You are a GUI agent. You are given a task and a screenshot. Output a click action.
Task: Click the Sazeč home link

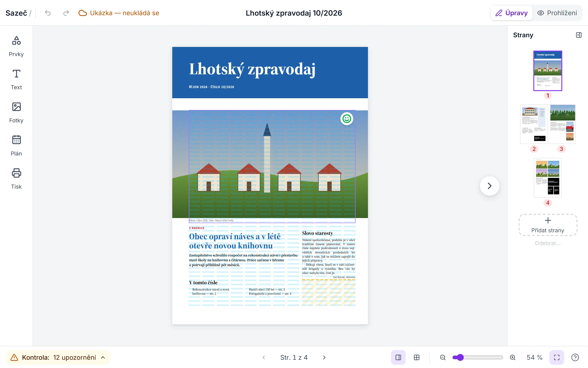pyautogui.click(x=16, y=13)
